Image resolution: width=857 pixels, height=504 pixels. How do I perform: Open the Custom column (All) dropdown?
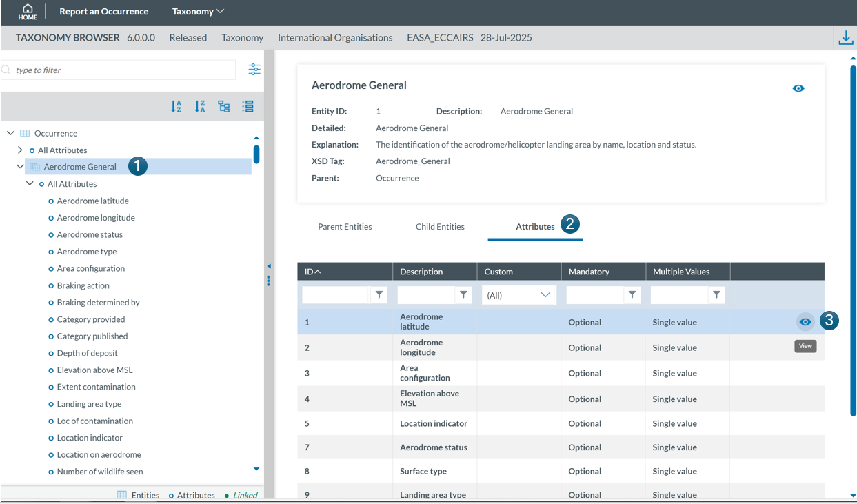[519, 295]
